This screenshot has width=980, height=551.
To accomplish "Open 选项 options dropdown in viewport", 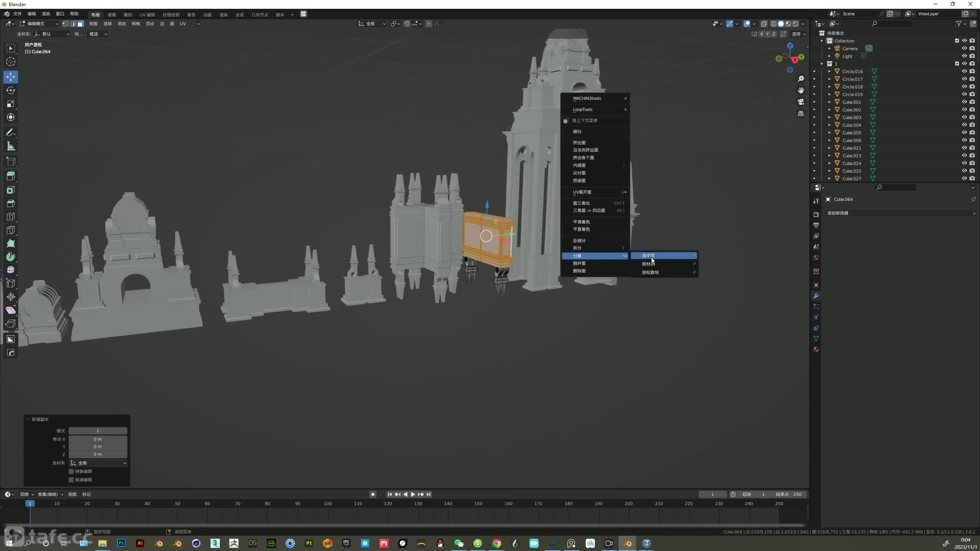I will [799, 34].
